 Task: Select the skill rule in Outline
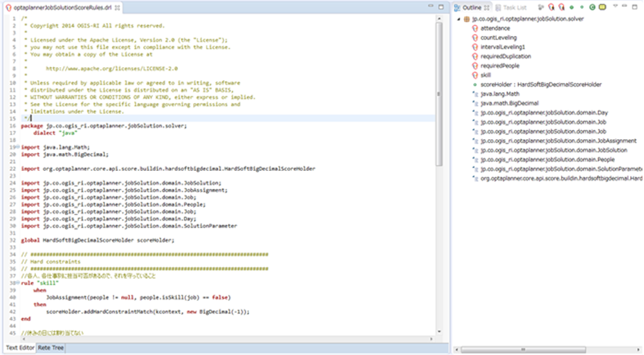pyautogui.click(x=486, y=75)
